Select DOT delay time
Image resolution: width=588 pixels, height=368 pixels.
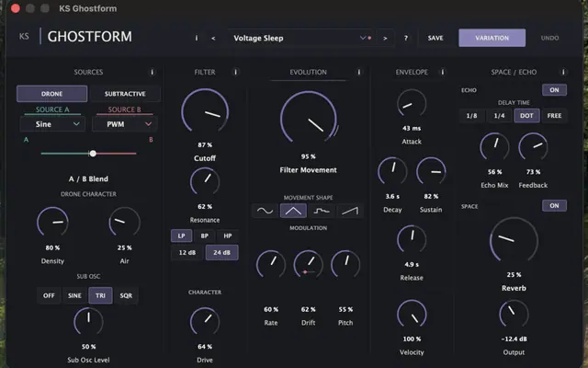(x=526, y=116)
